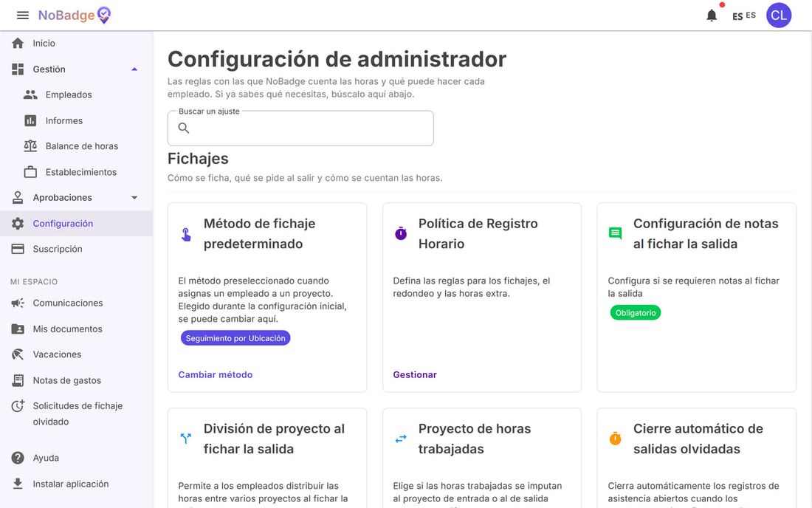Click the forgotten clock-in request icon
Image resolution: width=812 pixels, height=508 pixels.
click(x=18, y=406)
